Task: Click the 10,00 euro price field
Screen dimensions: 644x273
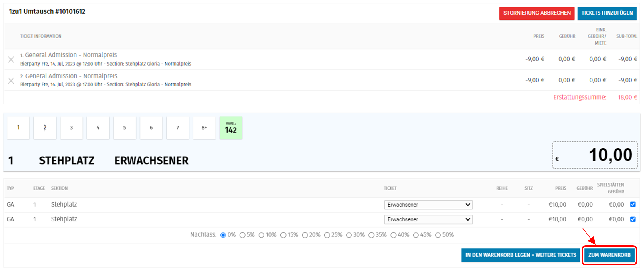Action: click(x=595, y=155)
